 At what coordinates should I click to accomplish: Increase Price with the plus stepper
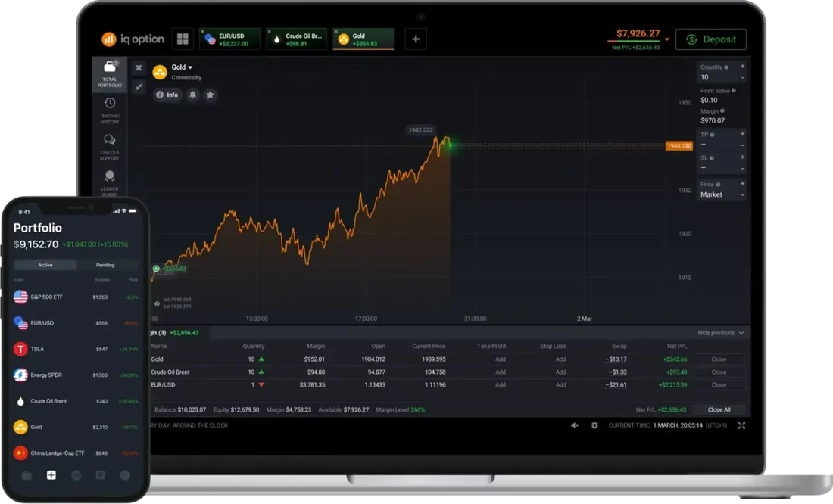[742, 184]
